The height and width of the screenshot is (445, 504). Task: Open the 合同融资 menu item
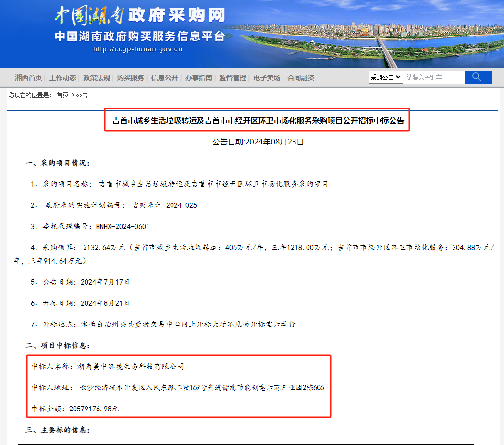(x=300, y=77)
